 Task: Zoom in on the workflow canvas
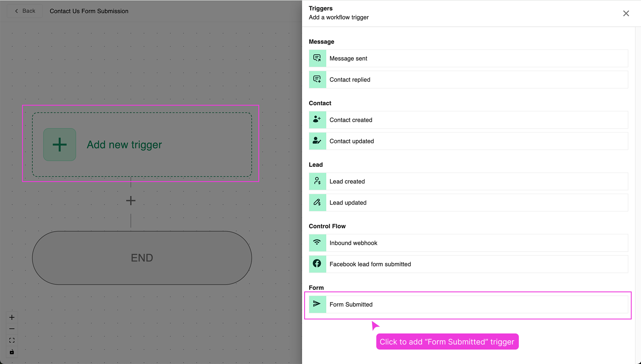point(11,317)
